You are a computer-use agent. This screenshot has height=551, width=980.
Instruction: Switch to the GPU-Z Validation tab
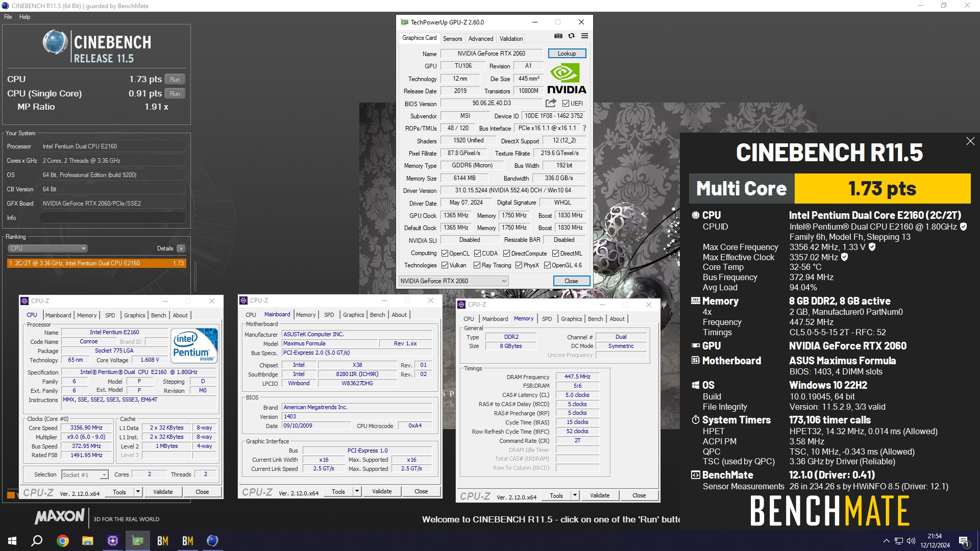(511, 39)
